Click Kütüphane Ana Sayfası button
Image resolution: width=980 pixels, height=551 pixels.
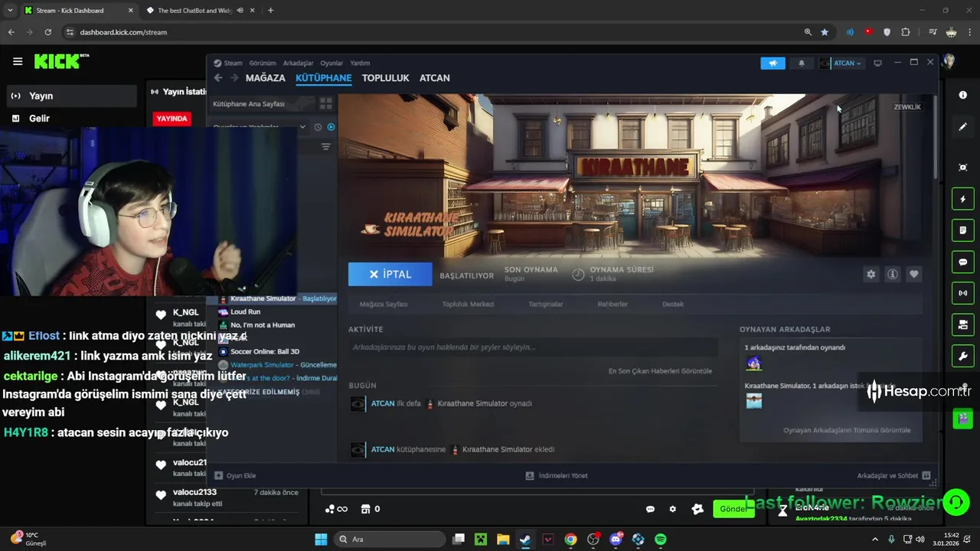261,103
